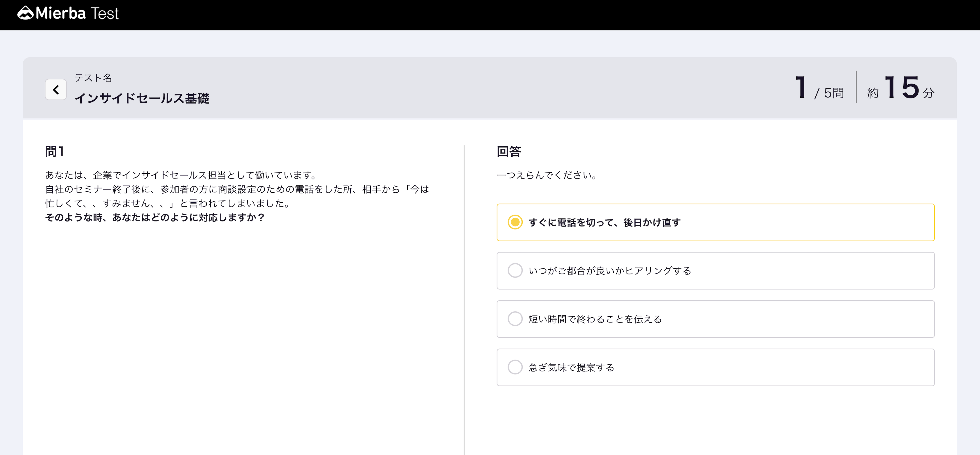Click the Mierba Test header text

click(x=77, y=13)
